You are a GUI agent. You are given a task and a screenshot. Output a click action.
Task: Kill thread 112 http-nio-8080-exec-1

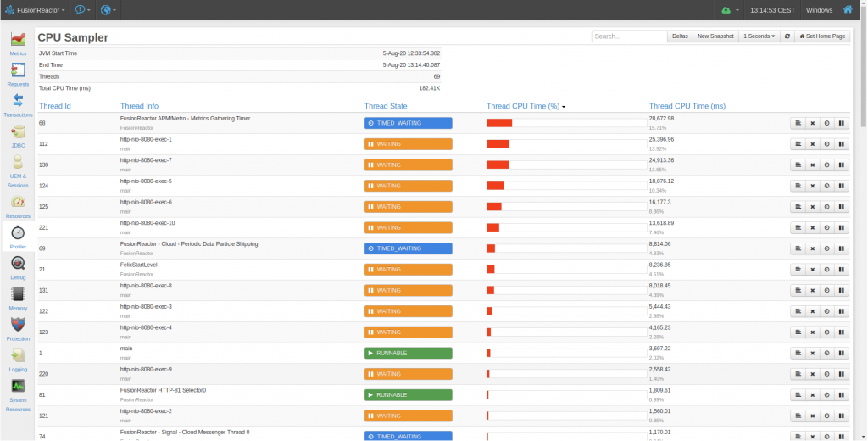point(813,144)
